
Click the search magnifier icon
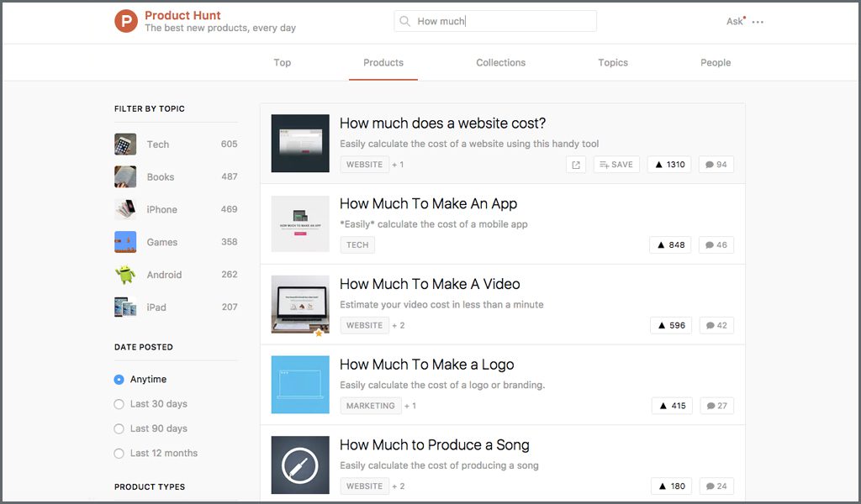coord(405,21)
